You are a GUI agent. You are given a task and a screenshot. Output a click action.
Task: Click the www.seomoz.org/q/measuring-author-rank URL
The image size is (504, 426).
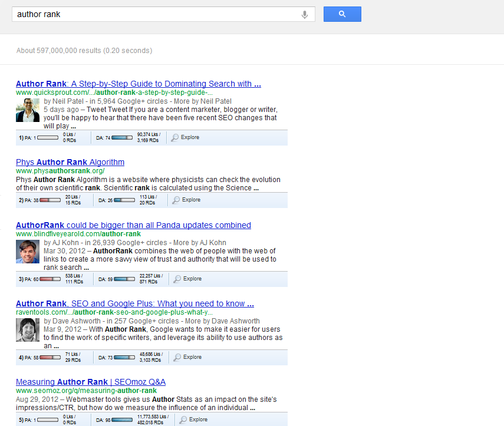point(86,391)
